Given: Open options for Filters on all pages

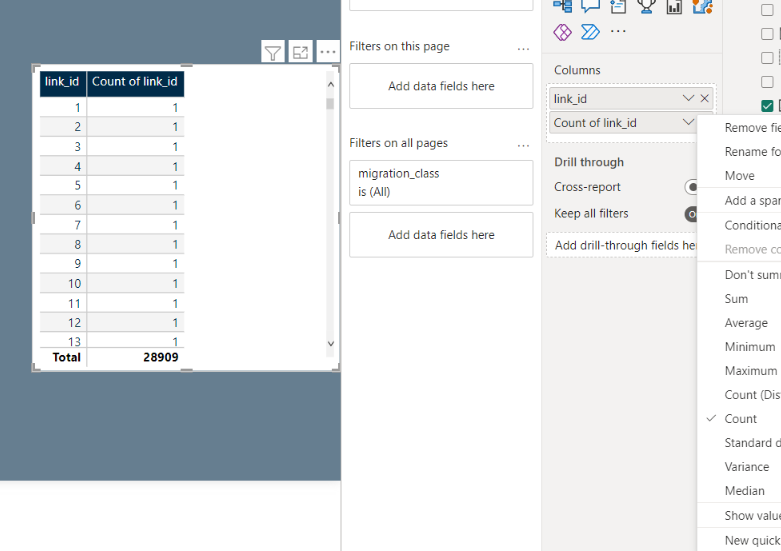Looking at the screenshot, I should tap(523, 145).
